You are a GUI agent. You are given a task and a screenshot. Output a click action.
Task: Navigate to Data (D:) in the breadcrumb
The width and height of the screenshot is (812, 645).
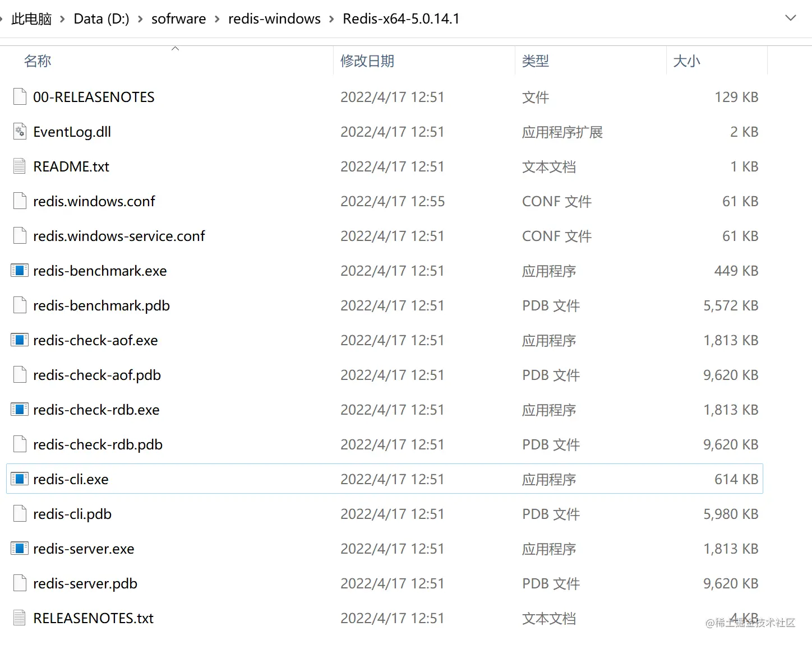(x=101, y=19)
